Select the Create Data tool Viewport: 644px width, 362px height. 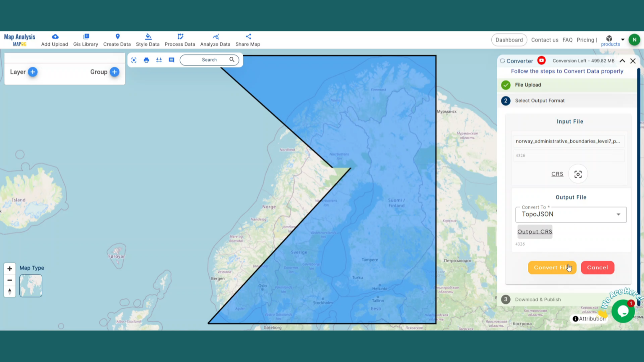coord(117,39)
